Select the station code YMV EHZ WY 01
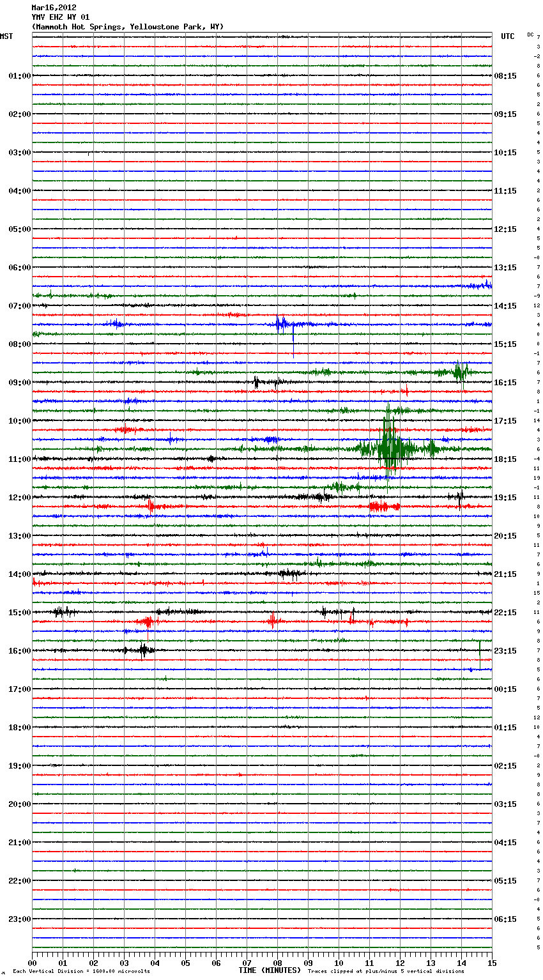 click(x=61, y=17)
